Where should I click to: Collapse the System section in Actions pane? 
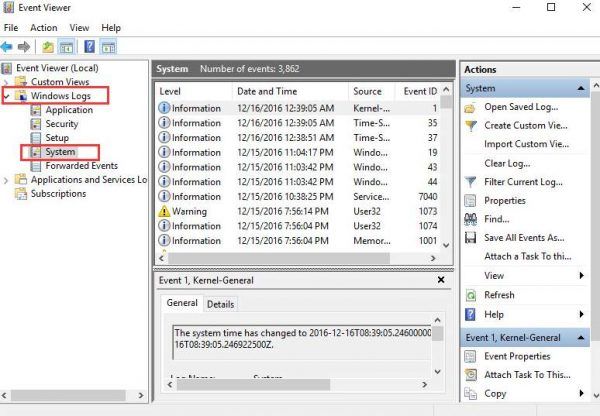[x=581, y=88]
